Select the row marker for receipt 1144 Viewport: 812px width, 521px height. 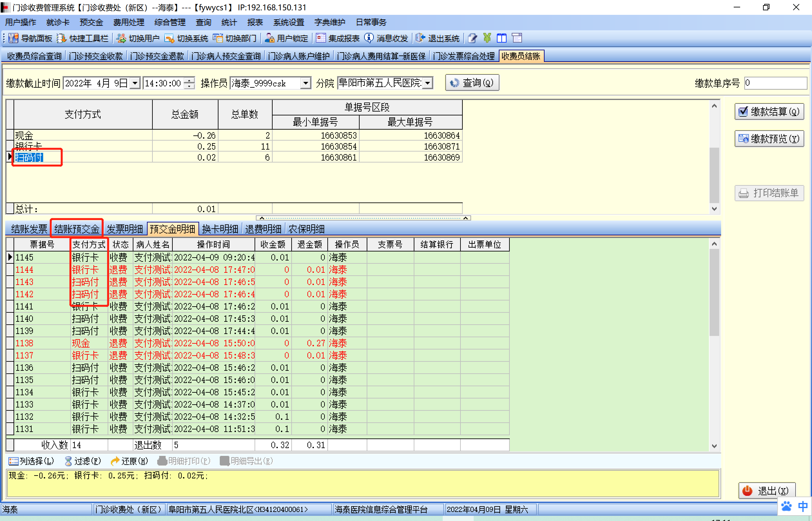10,270
